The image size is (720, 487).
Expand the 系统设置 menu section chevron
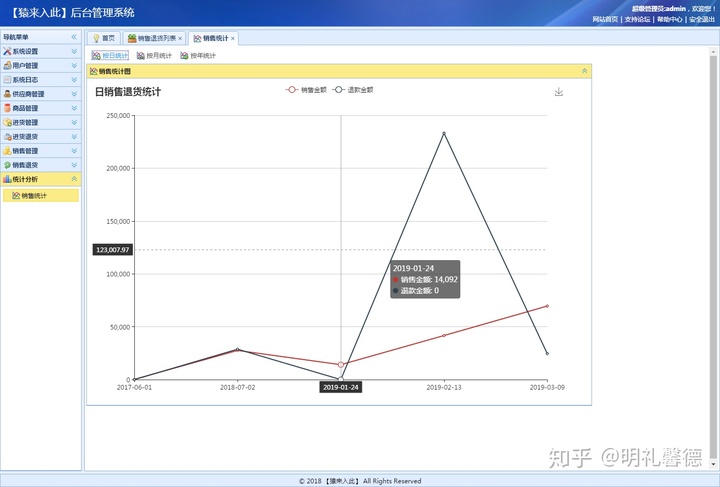point(74,51)
